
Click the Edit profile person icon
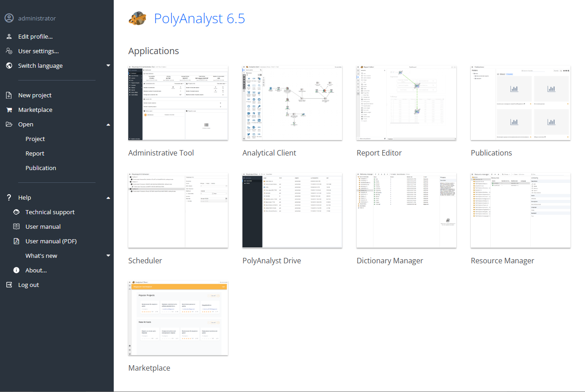(x=9, y=36)
